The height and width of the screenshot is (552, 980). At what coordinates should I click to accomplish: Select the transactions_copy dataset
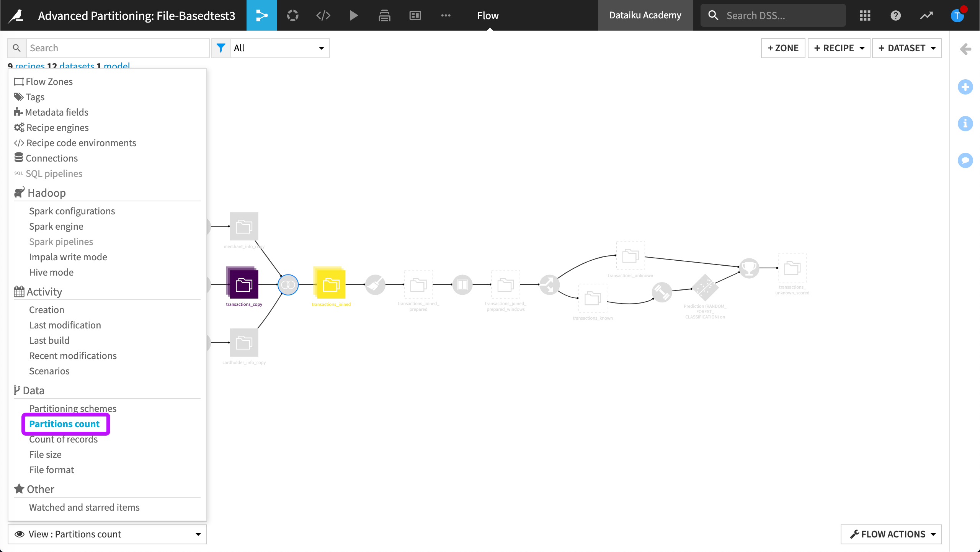[243, 285]
